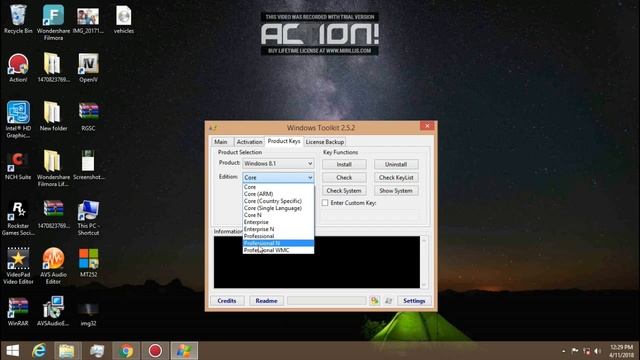The height and width of the screenshot is (360, 640).
Task: Open the Windows Start button
Action: [x=12, y=351]
